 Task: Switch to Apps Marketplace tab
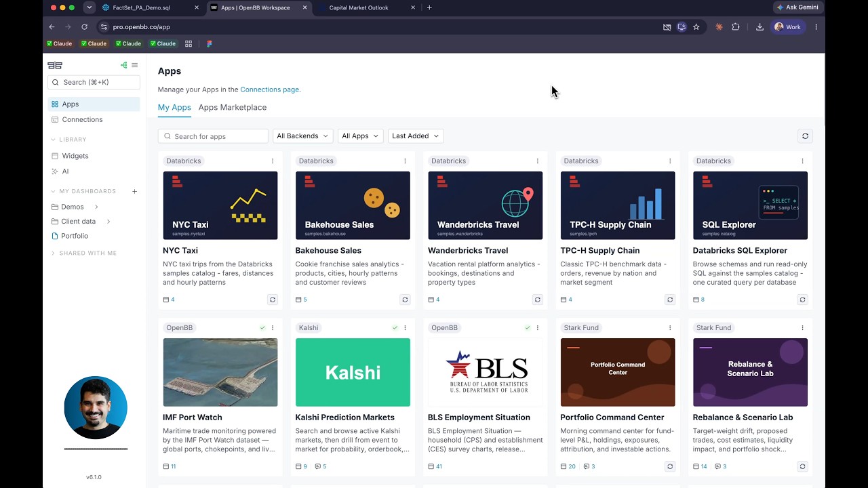[233, 107]
